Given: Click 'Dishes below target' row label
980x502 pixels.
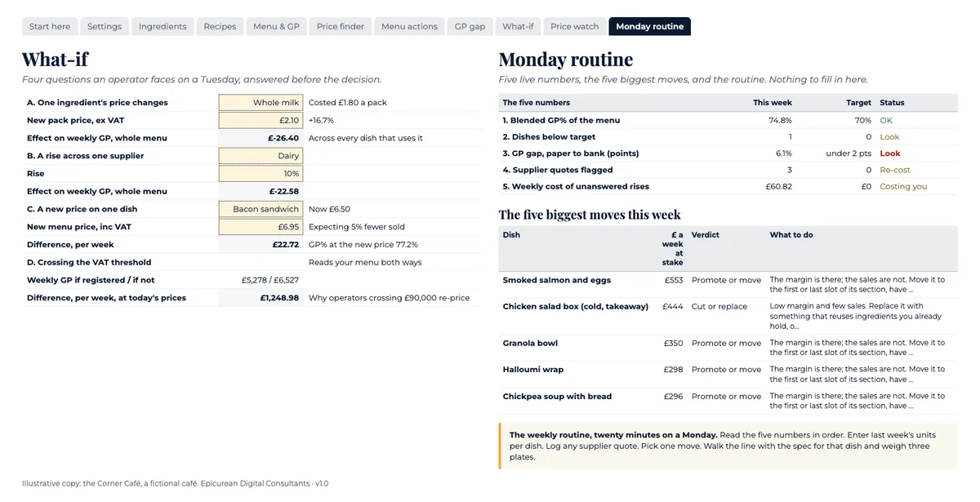Looking at the screenshot, I should [x=549, y=137].
